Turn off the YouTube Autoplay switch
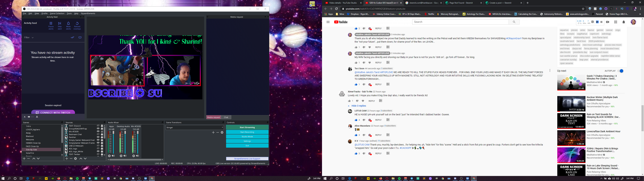Screen dimensions: 644x181 coord(620,71)
